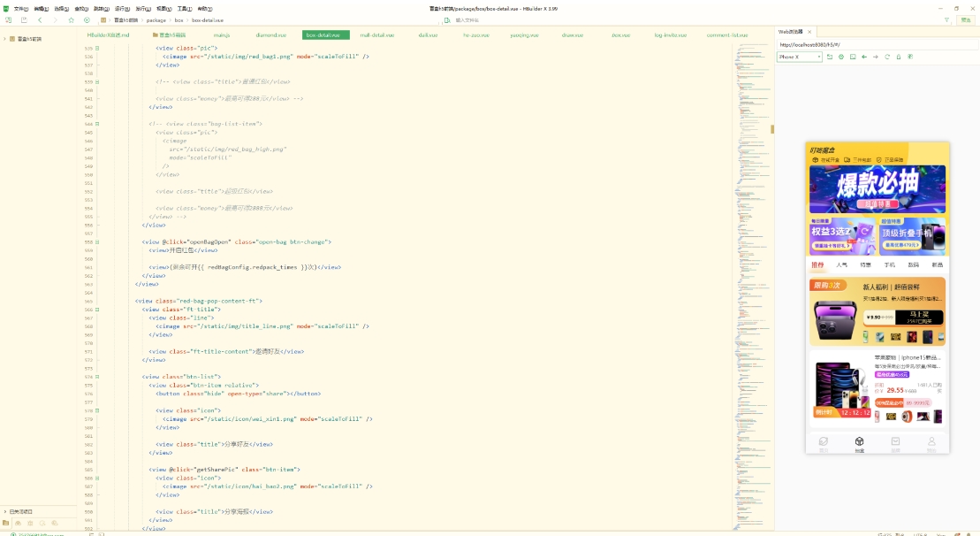Open the iPhone X device dropdown

click(x=799, y=57)
